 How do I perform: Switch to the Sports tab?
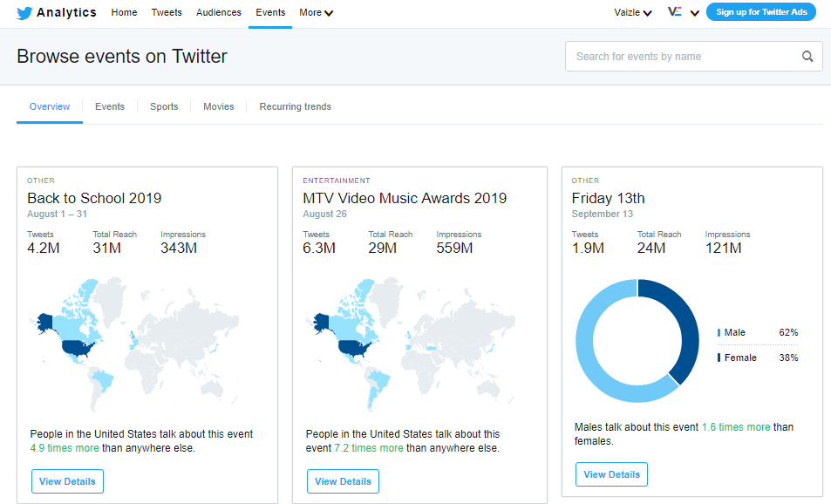[164, 106]
